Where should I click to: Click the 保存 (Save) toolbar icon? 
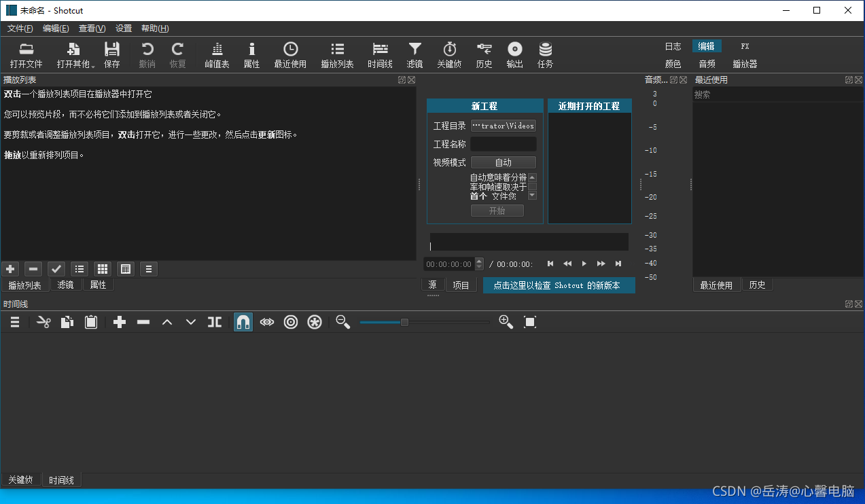(112, 55)
